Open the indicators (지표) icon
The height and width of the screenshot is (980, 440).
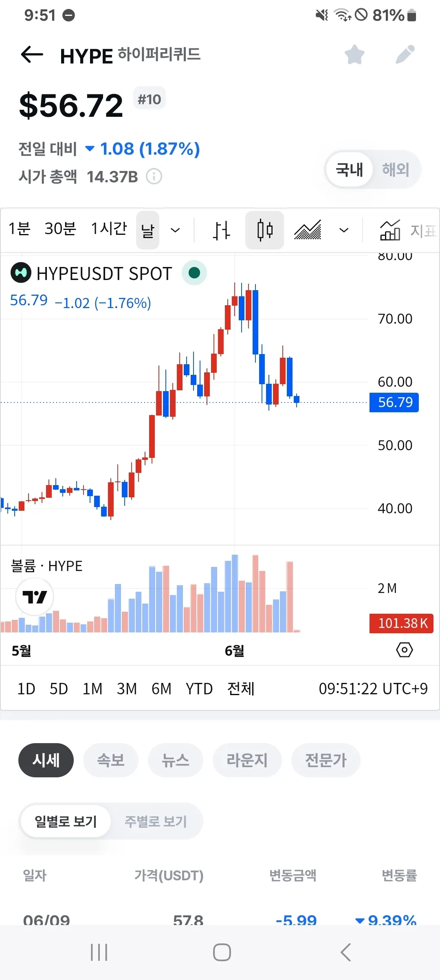407,230
